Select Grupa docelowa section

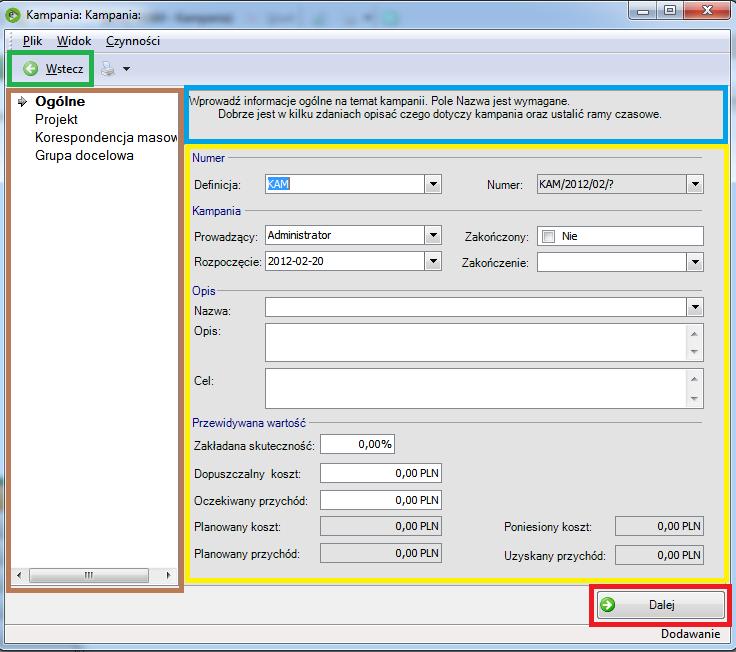click(84, 155)
